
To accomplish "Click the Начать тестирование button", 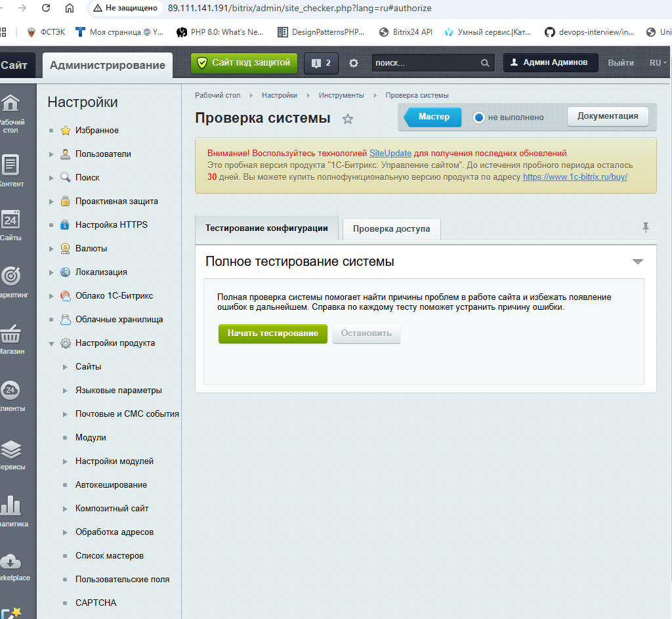I will click(x=272, y=333).
